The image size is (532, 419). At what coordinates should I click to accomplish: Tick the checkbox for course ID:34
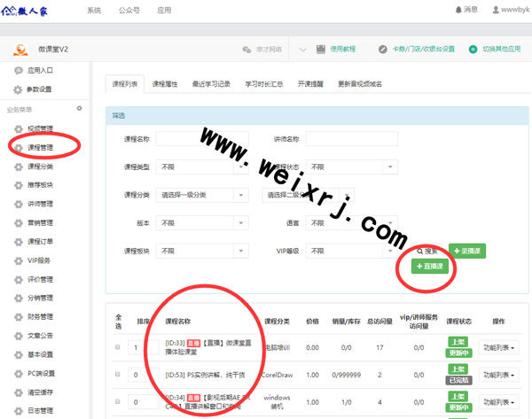[x=117, y=401]
